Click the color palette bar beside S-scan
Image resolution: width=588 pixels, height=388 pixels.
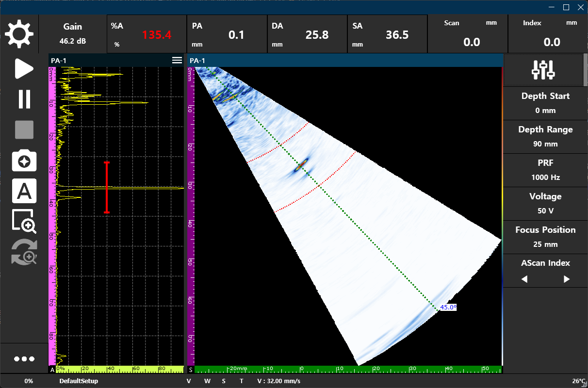502,216
